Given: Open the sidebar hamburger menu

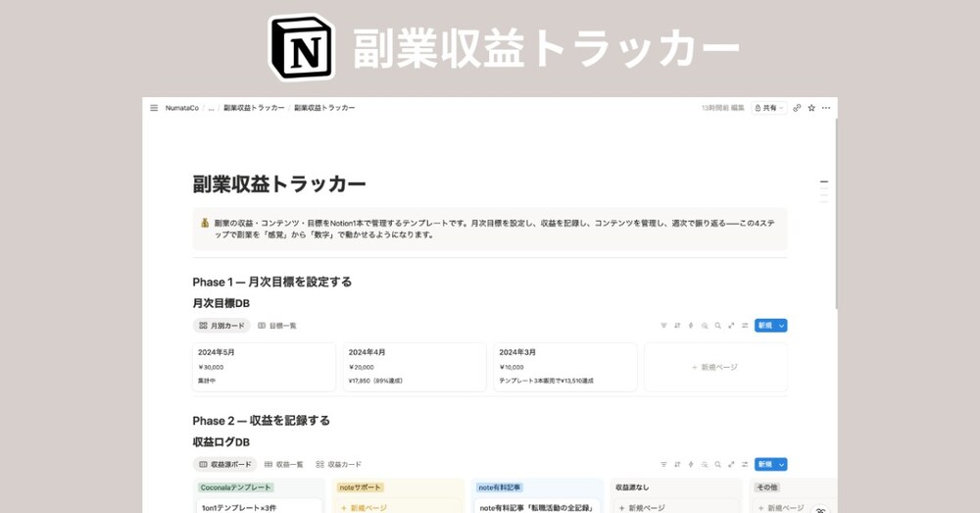Looking at the screenshot, I should tap(154, 108).
